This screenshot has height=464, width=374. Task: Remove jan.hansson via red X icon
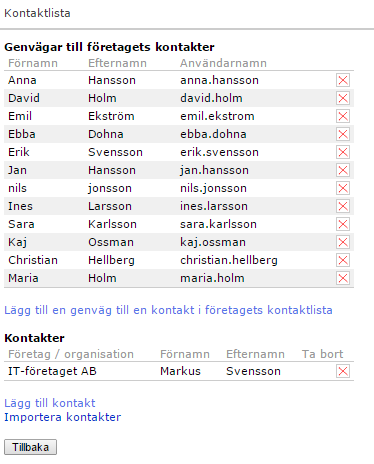(343, 170)
